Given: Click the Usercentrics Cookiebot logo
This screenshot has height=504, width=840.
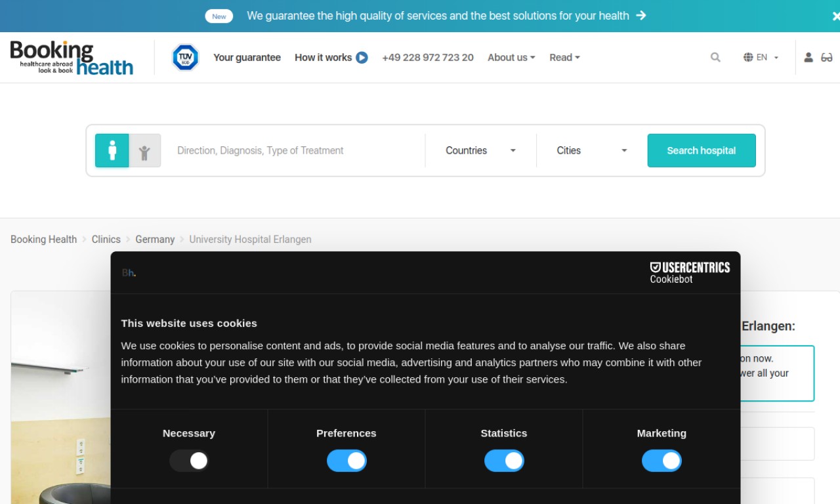Looking at the screenshot, I should [x=690, y=272].
